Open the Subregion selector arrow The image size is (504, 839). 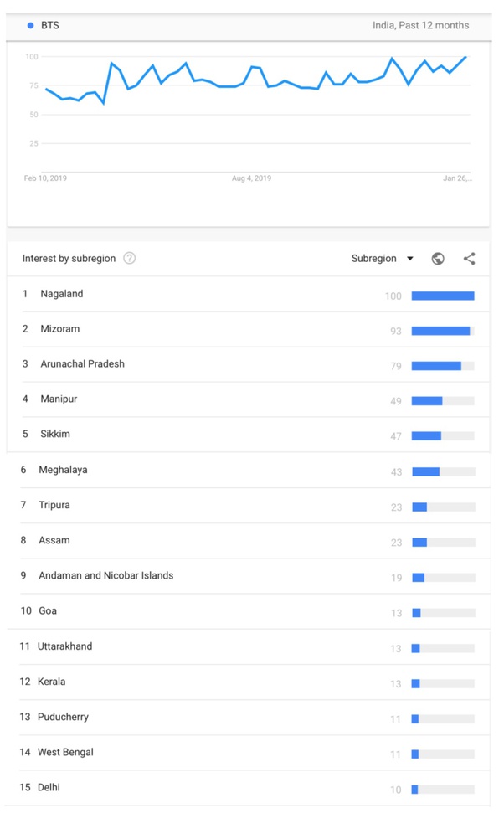pos(409,259)
